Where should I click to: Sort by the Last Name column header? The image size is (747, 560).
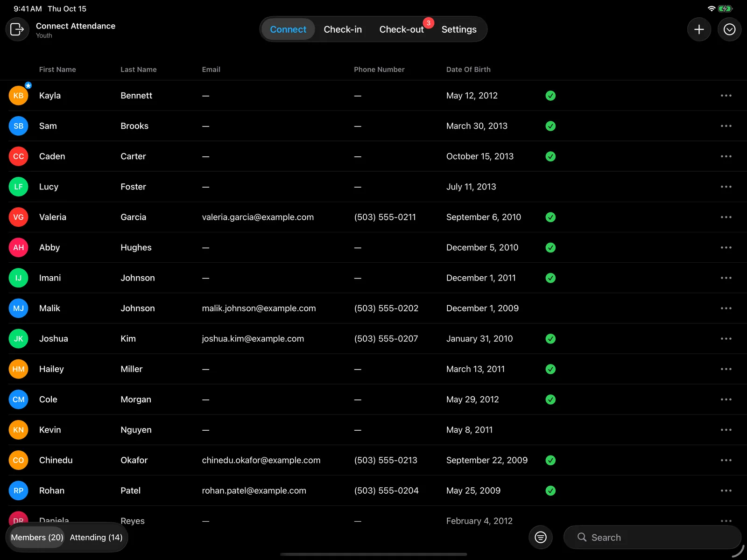click(x=139, y=70)
